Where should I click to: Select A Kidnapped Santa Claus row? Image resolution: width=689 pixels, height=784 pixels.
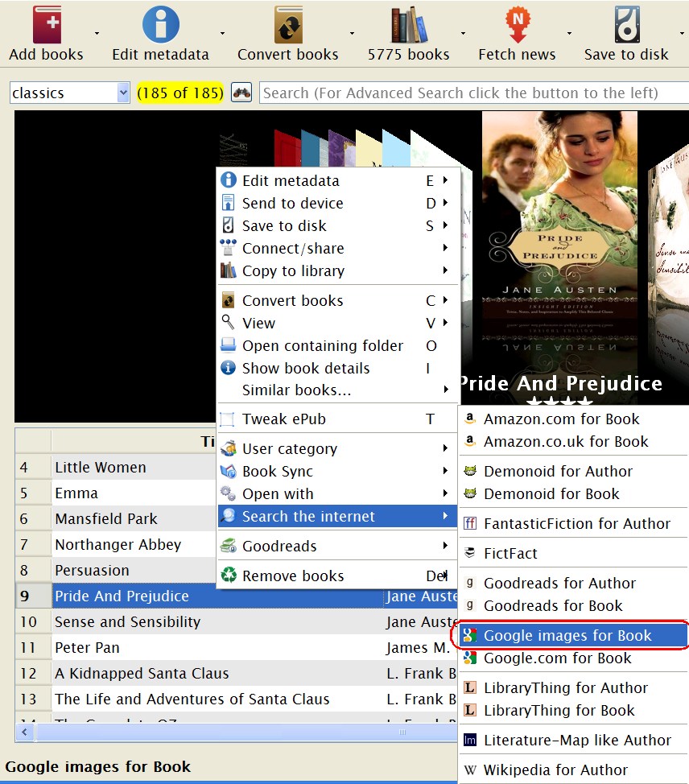[x=237, y=673]
